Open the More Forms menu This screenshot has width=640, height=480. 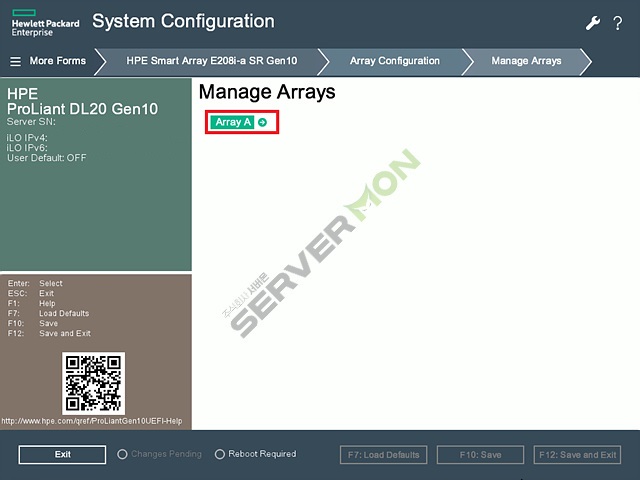tap(58, 61)
